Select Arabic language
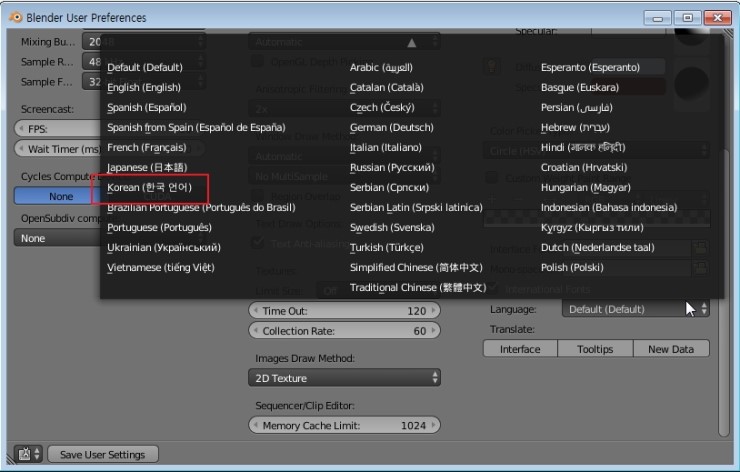Screen dimensions: 740x472 pos(381,67)
